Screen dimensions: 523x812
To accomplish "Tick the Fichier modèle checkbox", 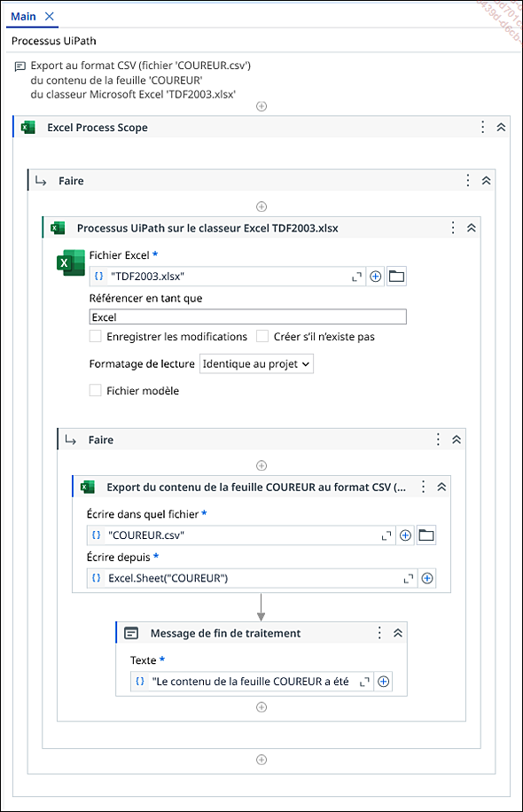I will click(x=95, y=390).
